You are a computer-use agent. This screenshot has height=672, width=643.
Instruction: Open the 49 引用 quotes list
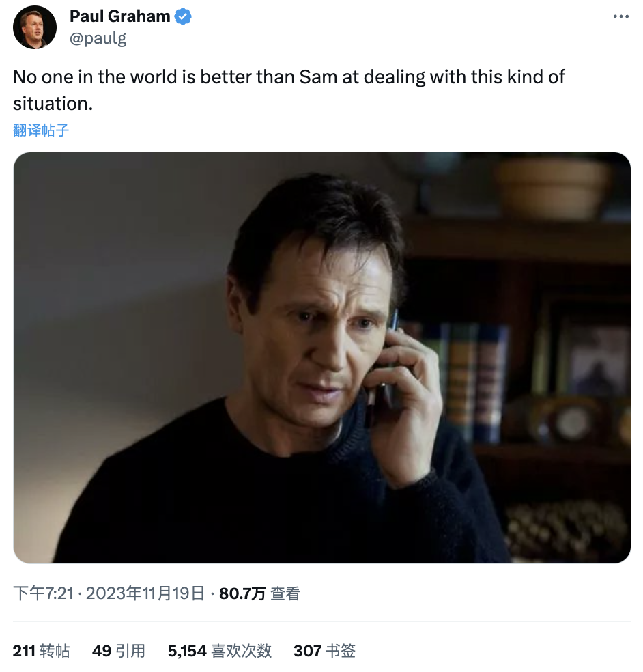119,651
